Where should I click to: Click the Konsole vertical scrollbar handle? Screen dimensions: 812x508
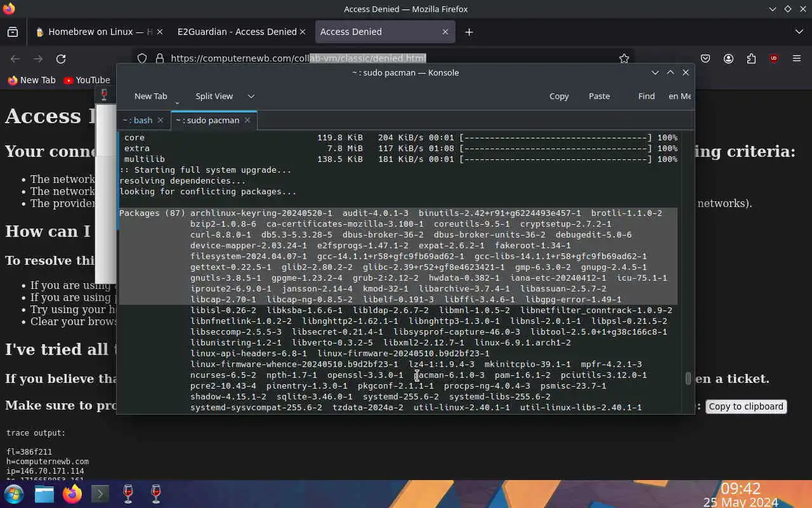click(688, 378)
